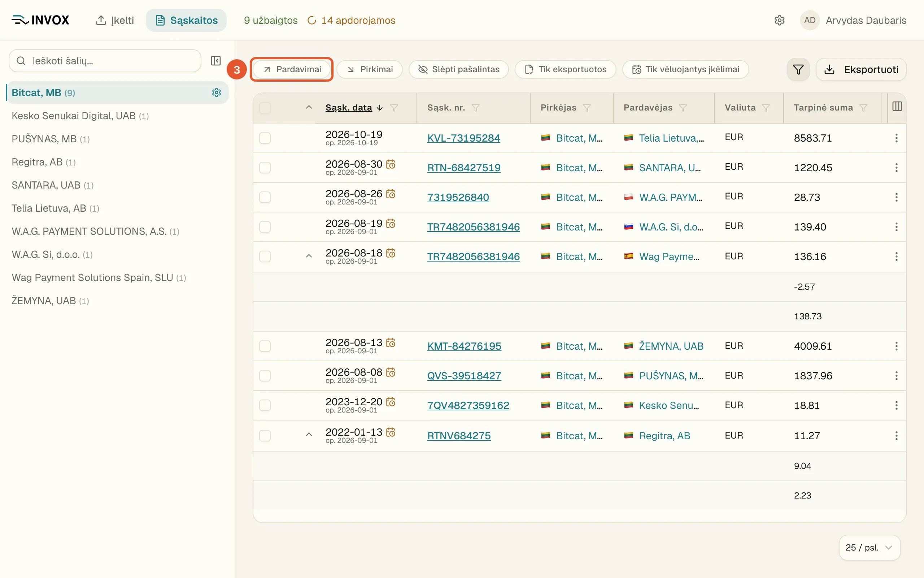The height and width of the screenshot is (578, 924).
Task: Open the column chooser icon
Action: (897, 107)
